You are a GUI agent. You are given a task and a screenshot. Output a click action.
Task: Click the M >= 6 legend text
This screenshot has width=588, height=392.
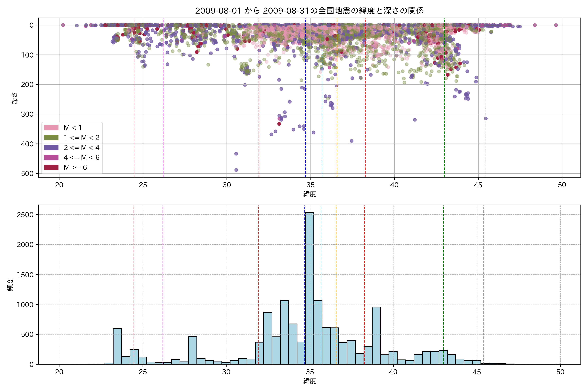point(75,167)
